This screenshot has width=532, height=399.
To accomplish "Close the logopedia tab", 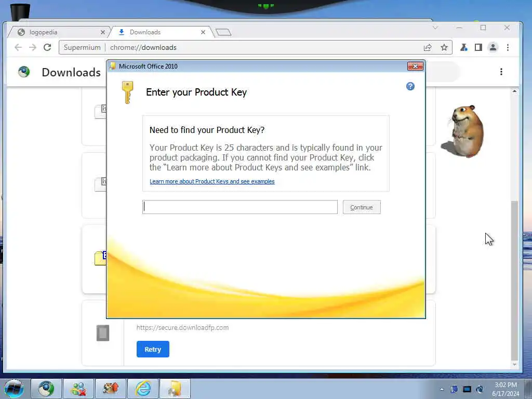I will pos(103,32).
